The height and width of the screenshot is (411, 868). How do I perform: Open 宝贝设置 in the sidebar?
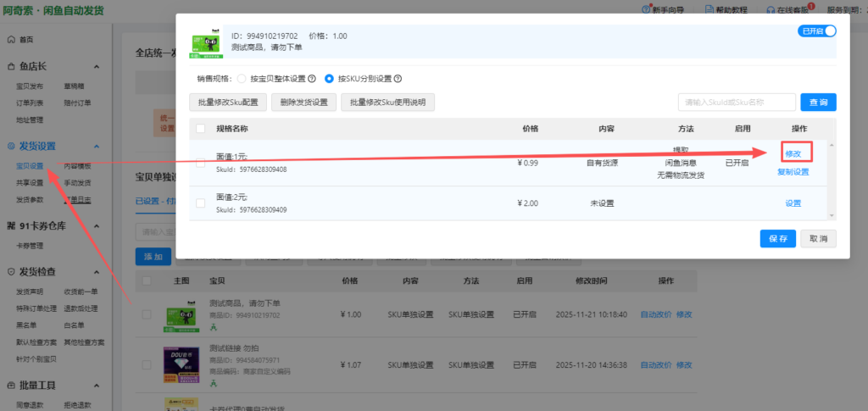click(x=30, y=166)
